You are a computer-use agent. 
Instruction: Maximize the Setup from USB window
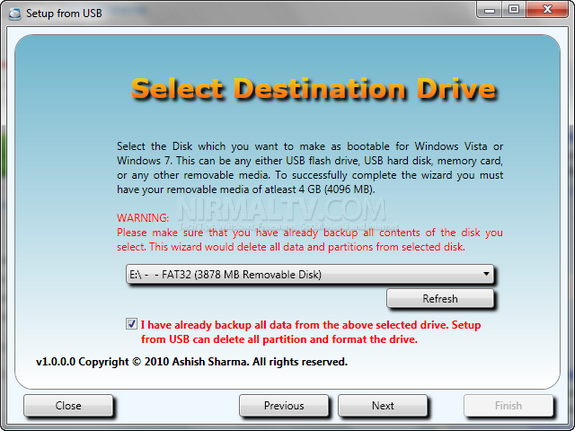(514, 10)
